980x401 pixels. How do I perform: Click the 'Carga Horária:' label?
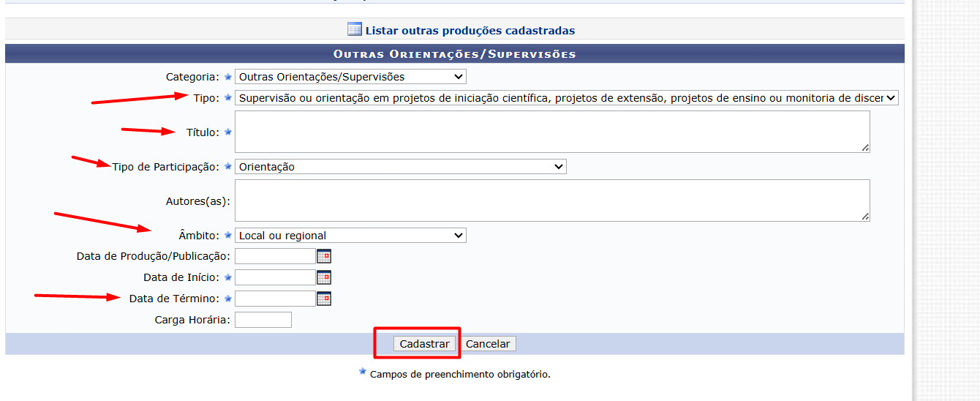(x=192, y=320)
